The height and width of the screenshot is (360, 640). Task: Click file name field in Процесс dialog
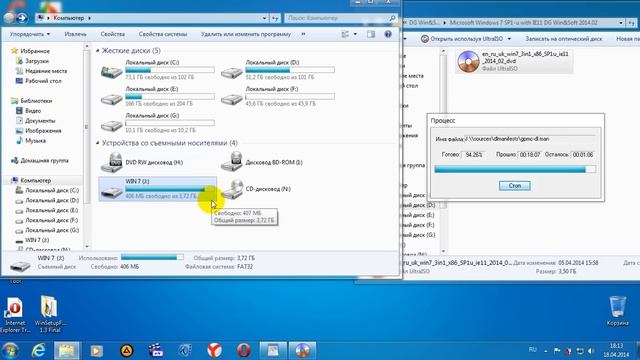[x=530, y=139]
